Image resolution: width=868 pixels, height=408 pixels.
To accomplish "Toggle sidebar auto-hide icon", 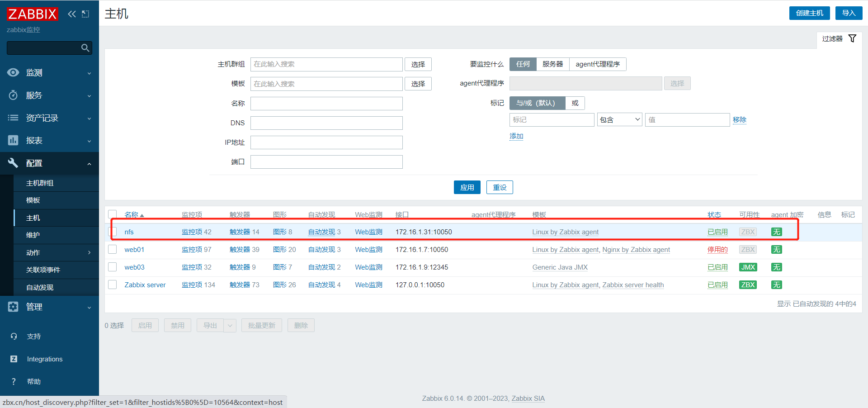I will (x=85, y=14).
